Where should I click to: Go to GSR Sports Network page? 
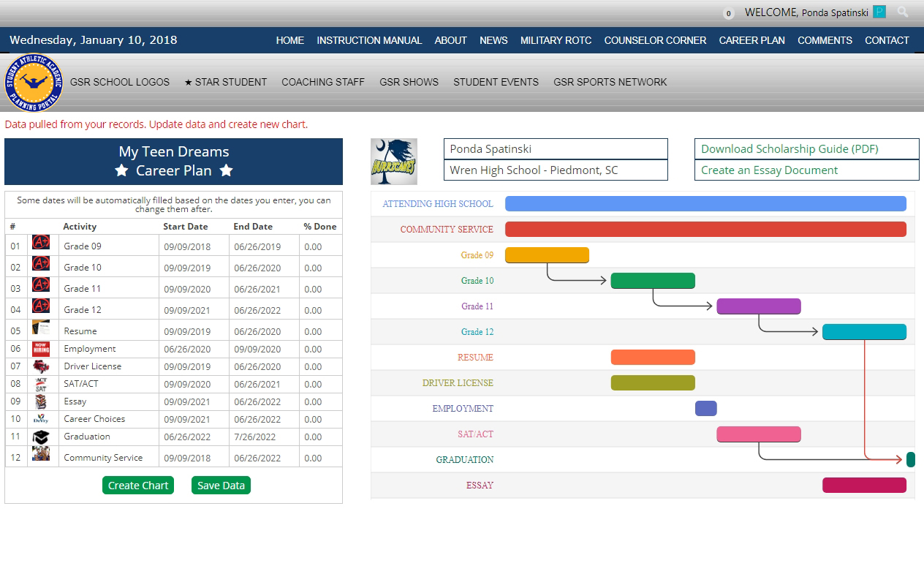coord(610,82)
